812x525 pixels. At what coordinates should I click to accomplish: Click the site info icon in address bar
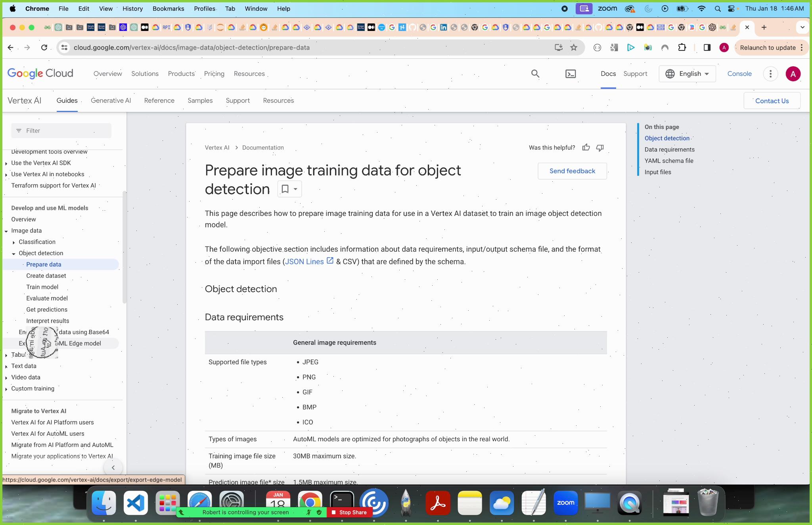pyautogui.click(x=64, y=48)
